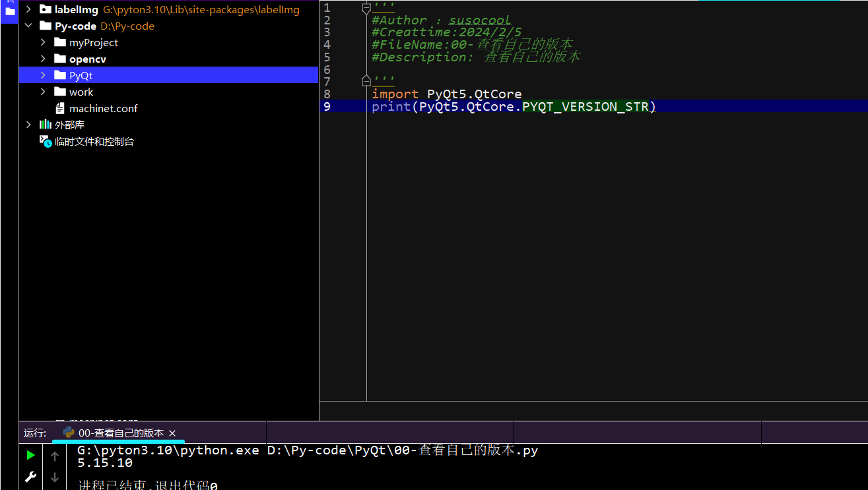Collapse the Py-code project node
This screenshot has width=868, height=490.
(28, 26)
